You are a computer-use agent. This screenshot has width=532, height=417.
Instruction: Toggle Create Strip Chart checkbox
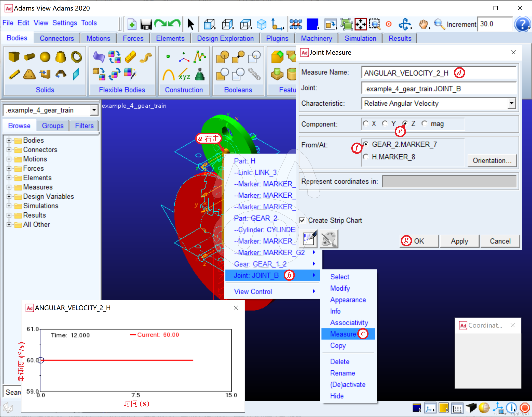tap(302, 220)
